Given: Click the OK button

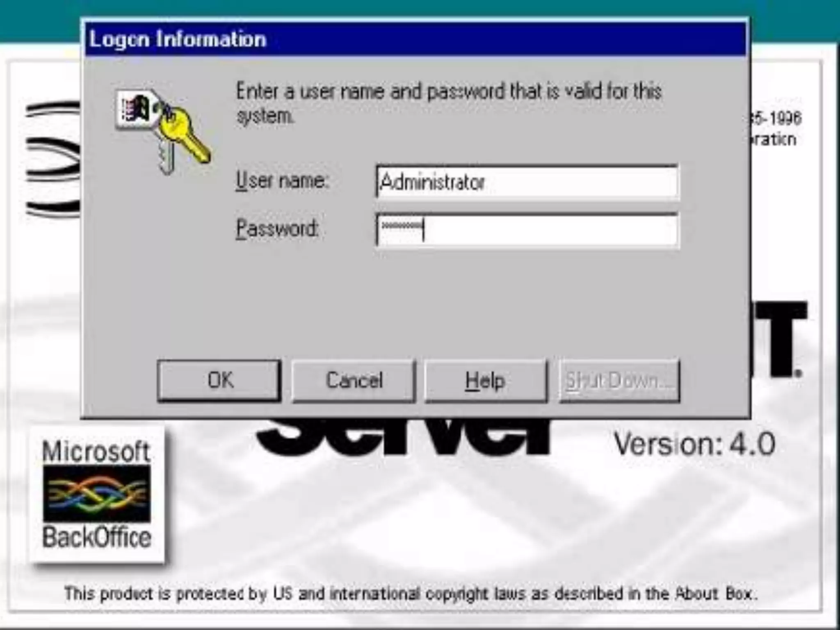Looking at the screenshot, I should click(x=219, y=380).
